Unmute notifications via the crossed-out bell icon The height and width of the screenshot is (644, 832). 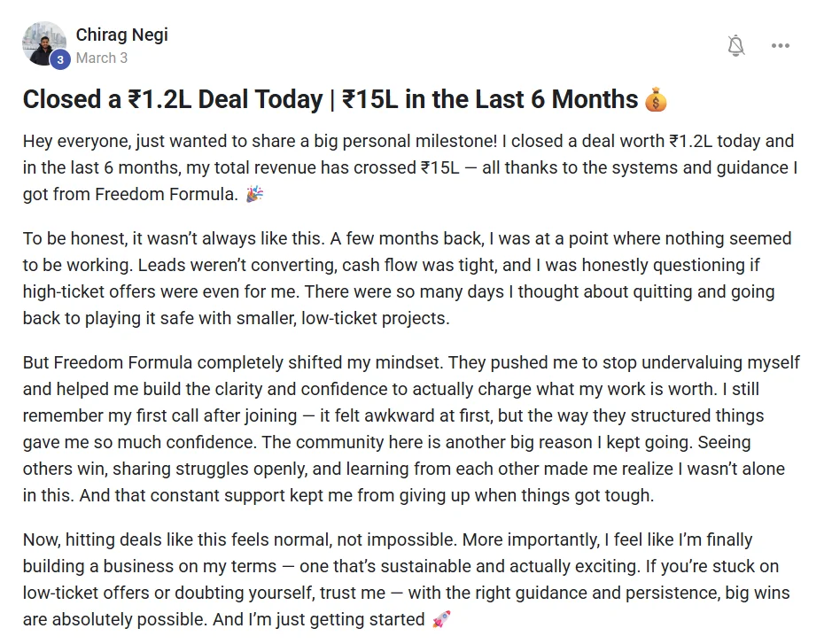(x=735, y=45)
